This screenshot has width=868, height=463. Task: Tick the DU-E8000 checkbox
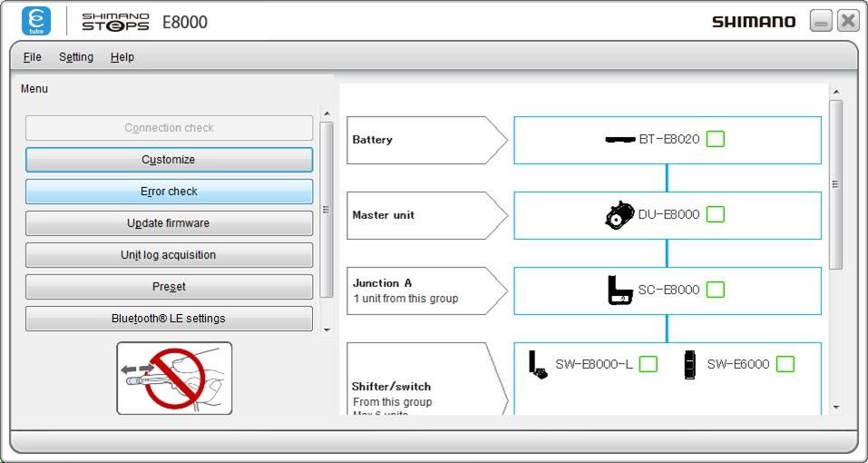pyautogui.click(x=716, y=214)
